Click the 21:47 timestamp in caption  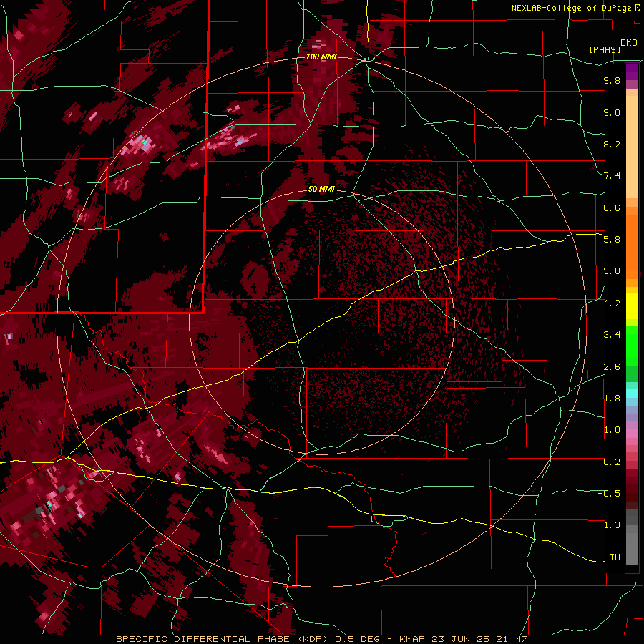[x=511, y=639]
